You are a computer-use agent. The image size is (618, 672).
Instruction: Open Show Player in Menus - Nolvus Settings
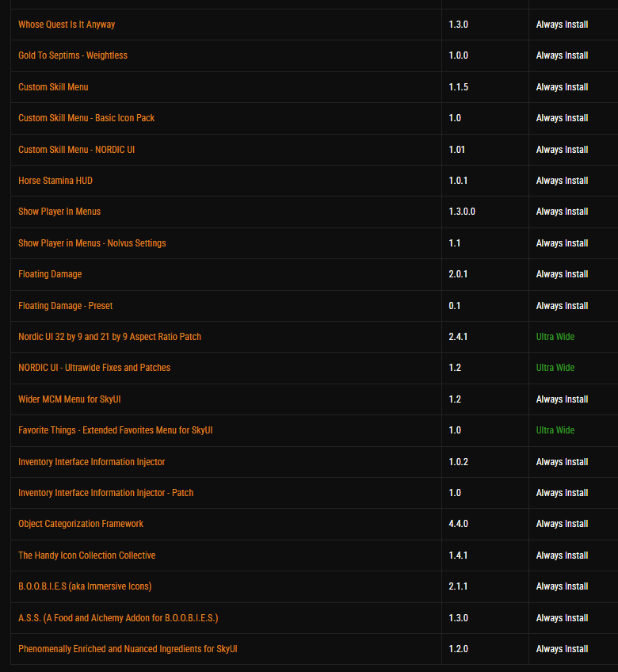click(x=92, y=243)
